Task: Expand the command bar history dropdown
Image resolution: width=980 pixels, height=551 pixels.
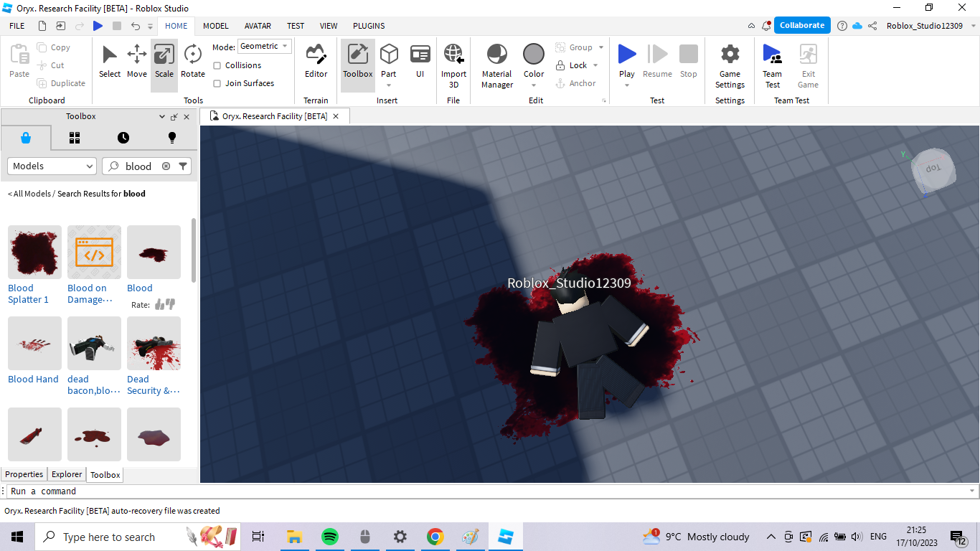Action: pos(973,491)
